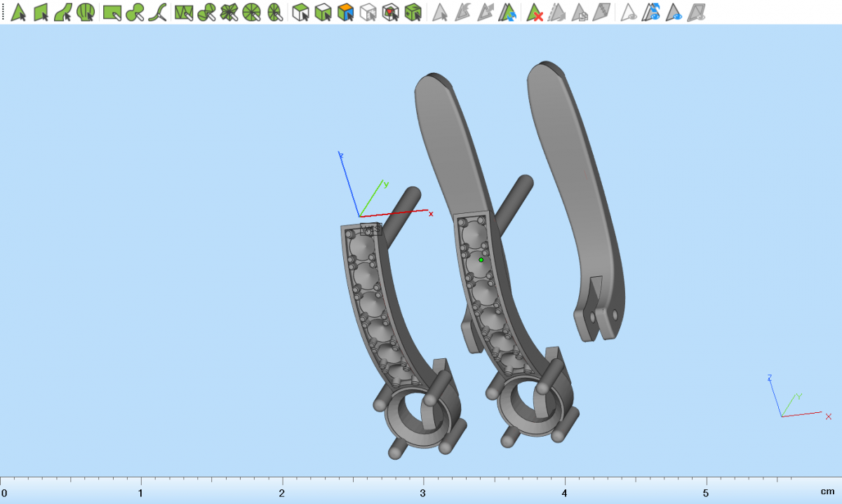Choose the select plane tool

point(41,12)
